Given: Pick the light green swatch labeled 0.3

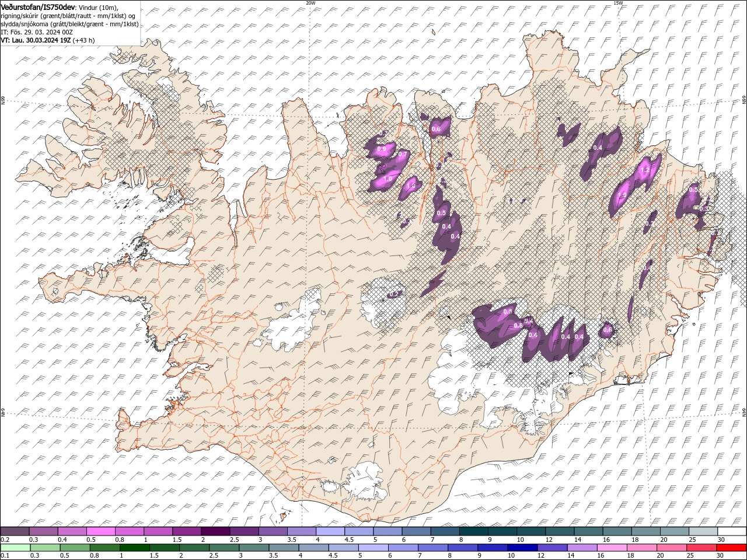Looking at the screenshot, I should (x=45, y=548).
